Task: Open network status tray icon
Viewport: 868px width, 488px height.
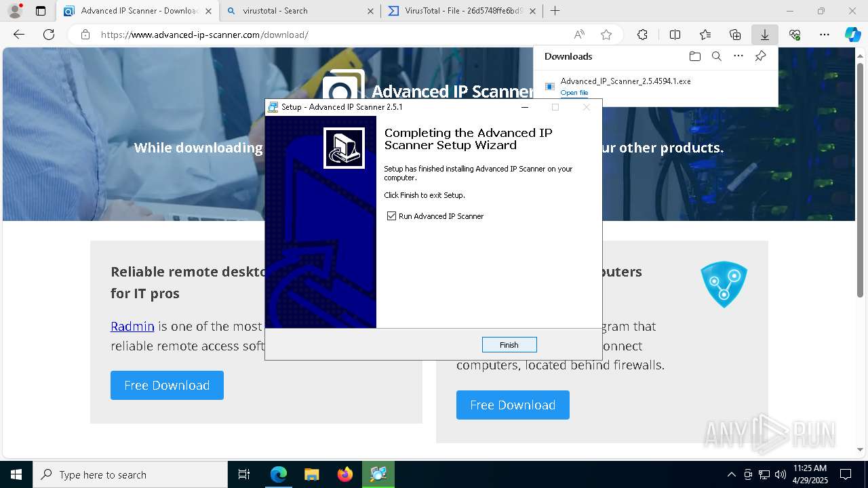Action: pos(764,474)
